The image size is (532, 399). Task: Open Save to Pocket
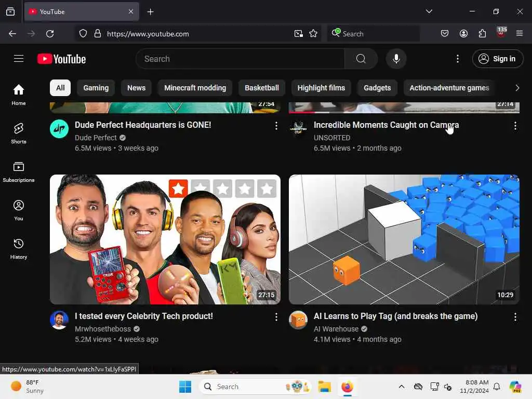[x=445, y=34]
